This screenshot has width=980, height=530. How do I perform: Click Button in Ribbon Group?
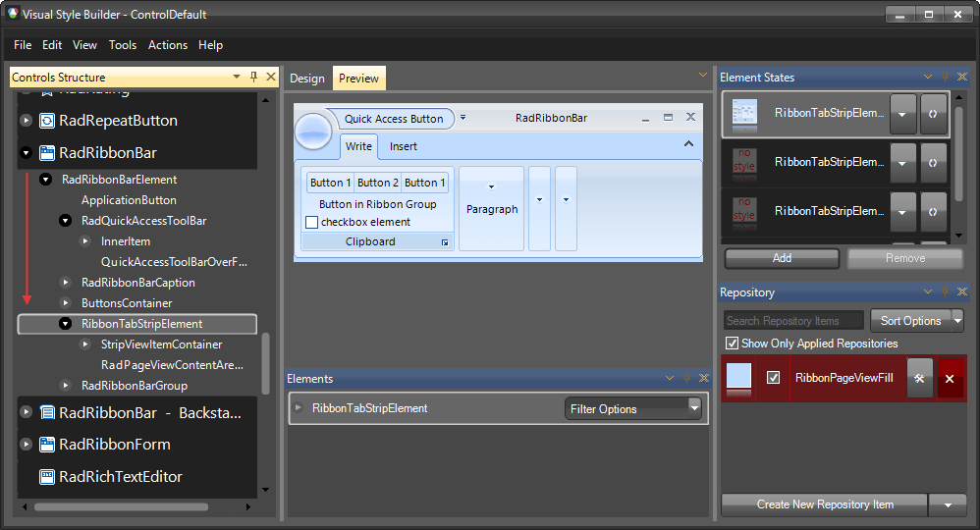(x=377, y=204)
